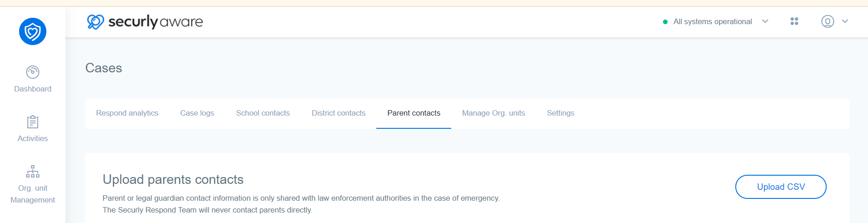
Task: Switch to the Respond analytics tab
Action: point(127,113)
